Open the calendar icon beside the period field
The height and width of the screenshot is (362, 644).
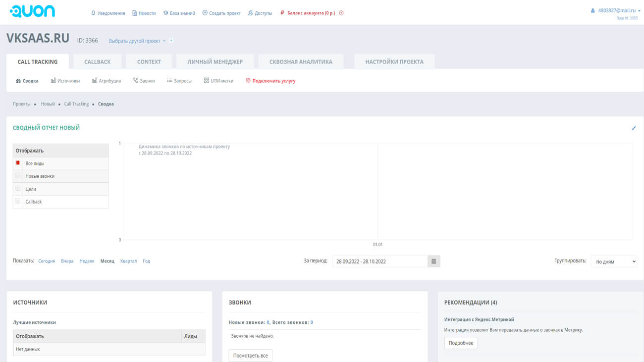[x=433, y=261]
